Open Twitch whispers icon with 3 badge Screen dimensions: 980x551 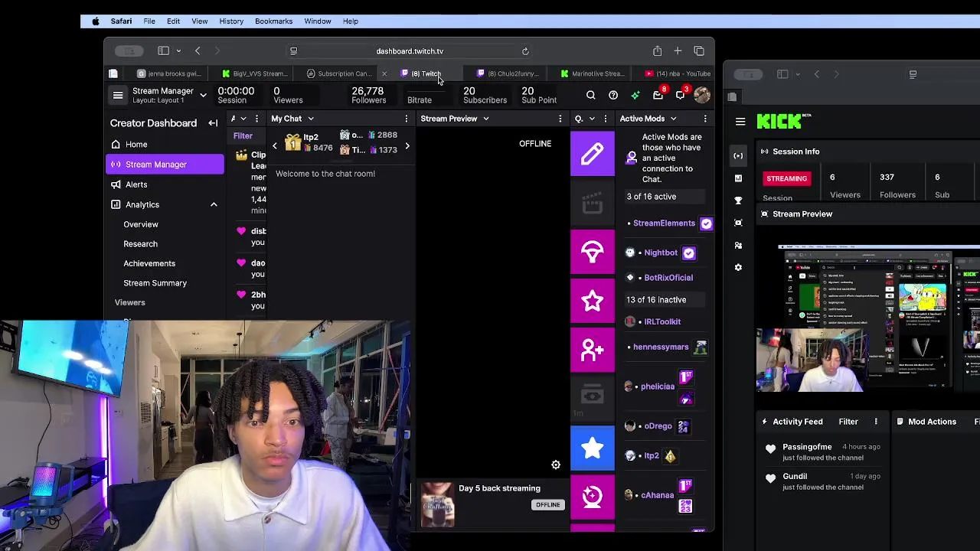(x=681, y=95)
